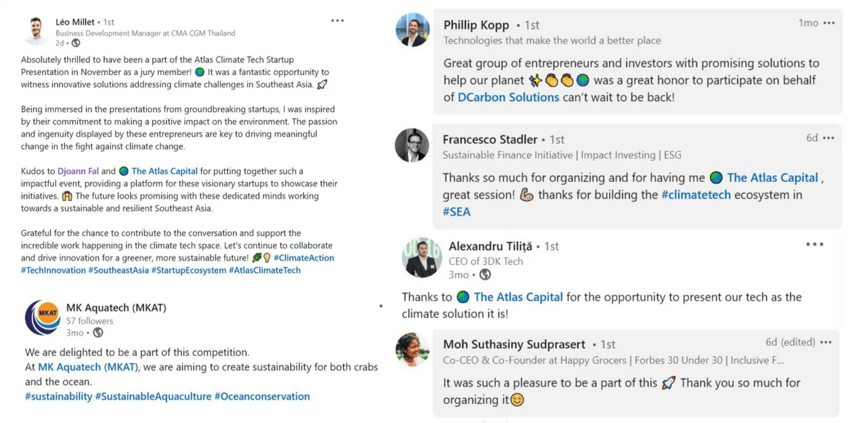Open the more options menu on Francesco Stadler's comment
Screen dimensions: 868x423
tap(829, 138)
